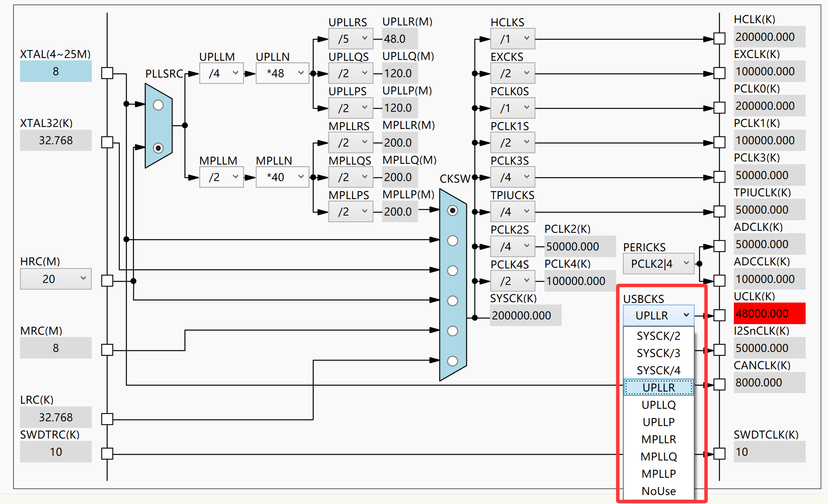Choose UPLLP in USBCKS list
The image size is (828, 504).
(x=658, y=422)
